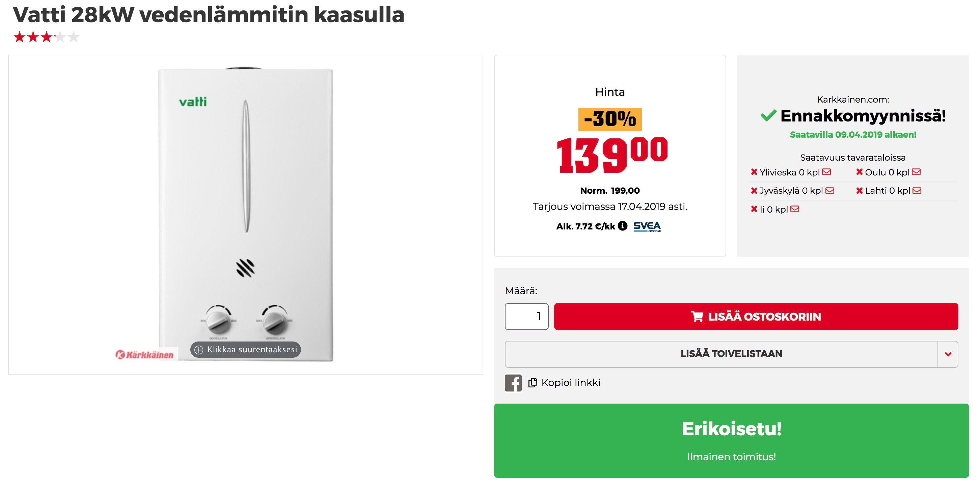Click the envelope icon next to Lahti

917,191
